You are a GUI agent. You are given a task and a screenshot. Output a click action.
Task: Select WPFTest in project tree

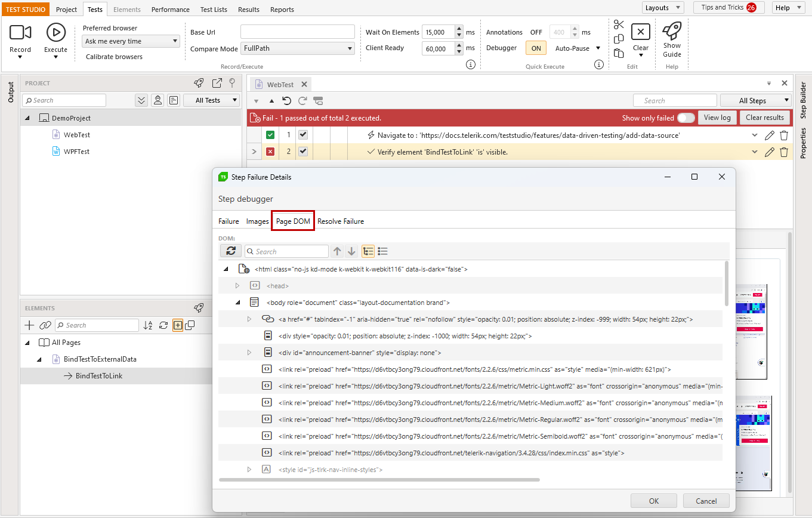pyautogui.click(x=76, y=152)
